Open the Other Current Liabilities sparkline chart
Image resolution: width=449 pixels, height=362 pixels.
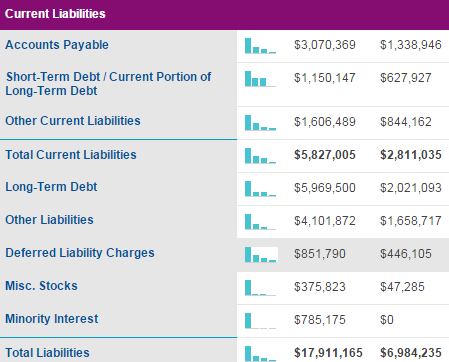point(260,122)
